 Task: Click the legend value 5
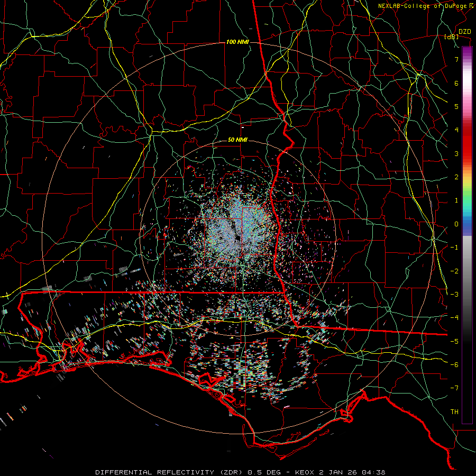(456, 106)
